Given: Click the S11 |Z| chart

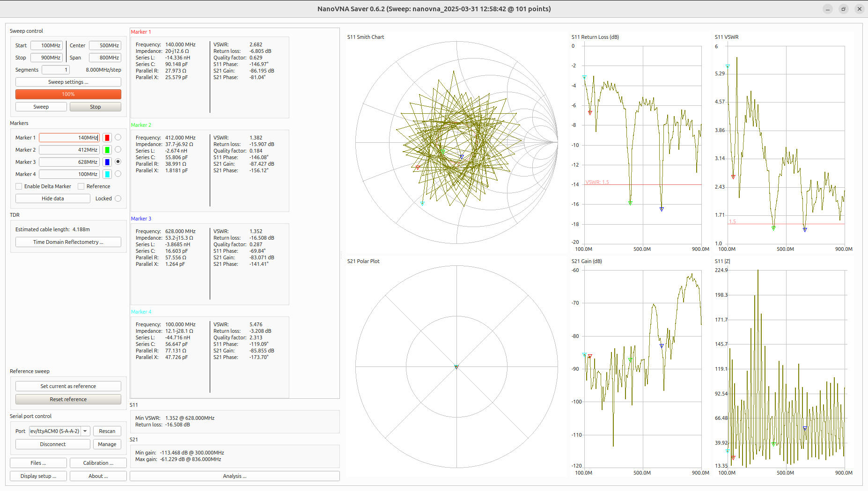Looking at the screenshot, I should coord(786,368).
